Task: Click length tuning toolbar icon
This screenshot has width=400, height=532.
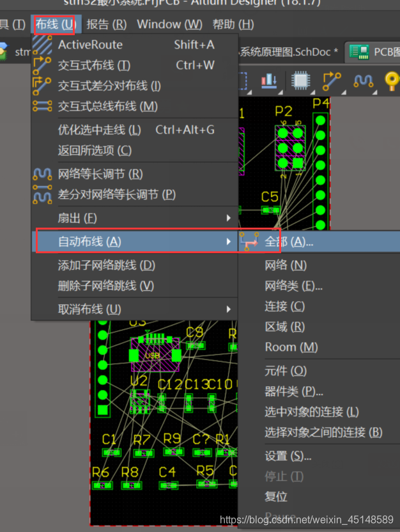Action: [364, 81]
